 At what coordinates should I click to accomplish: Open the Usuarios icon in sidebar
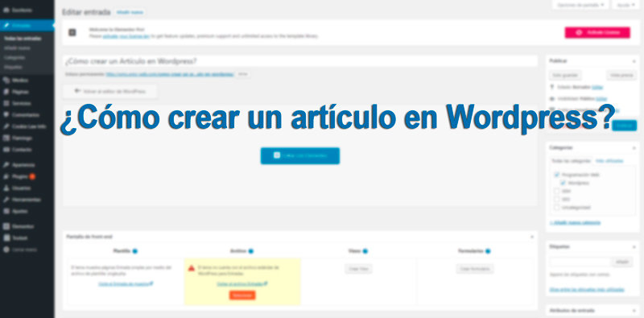[6, 188]
